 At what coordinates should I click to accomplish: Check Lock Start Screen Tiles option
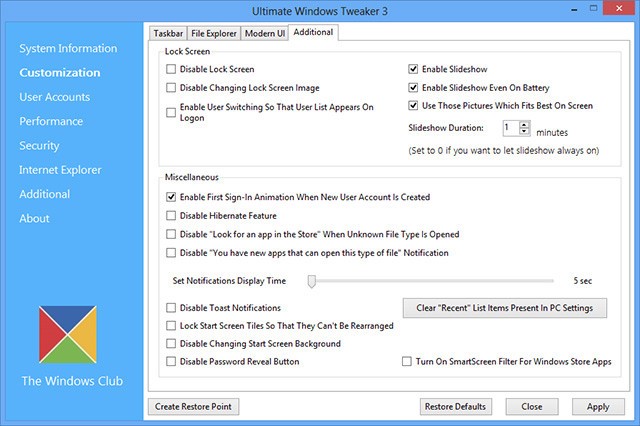171,326
